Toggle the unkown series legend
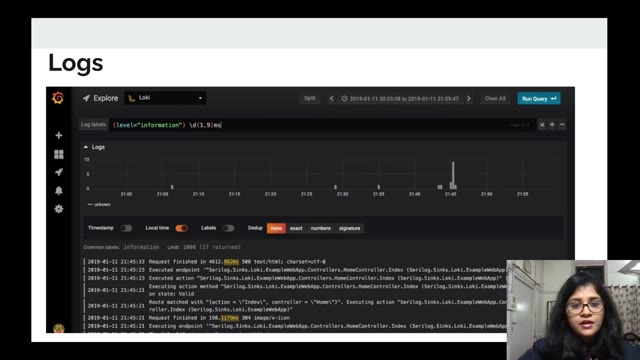640x360 pixels. point(99,204)
